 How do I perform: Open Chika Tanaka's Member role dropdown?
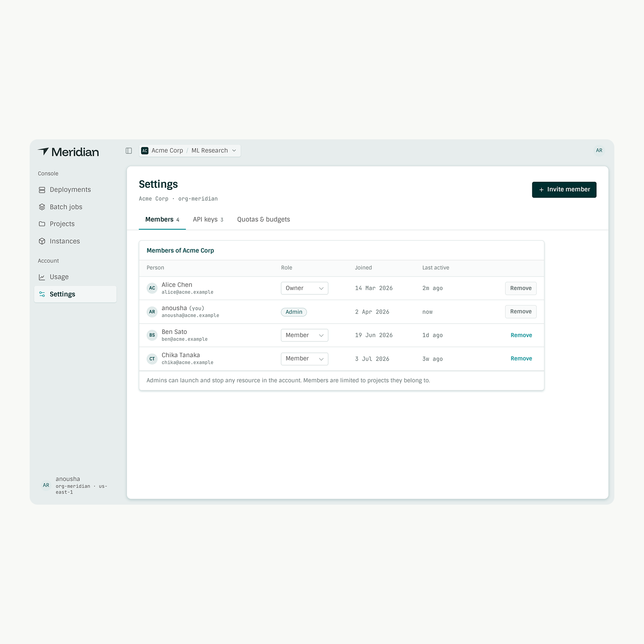(304, 359)
